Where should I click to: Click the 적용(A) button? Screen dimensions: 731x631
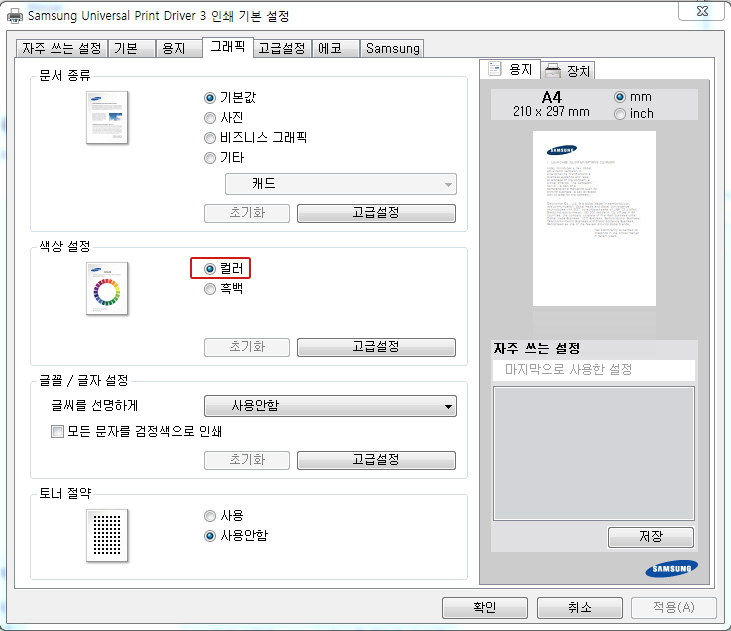(x=674, y=608)
